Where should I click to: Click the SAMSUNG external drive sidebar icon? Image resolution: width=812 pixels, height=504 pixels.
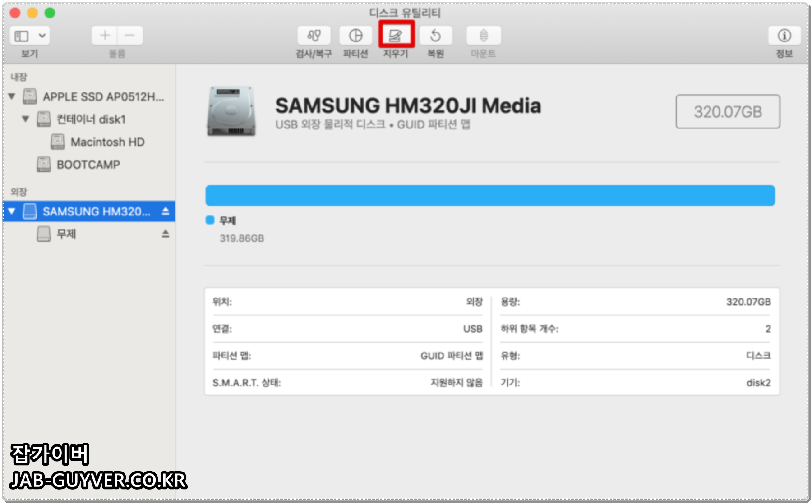[30, 211]
